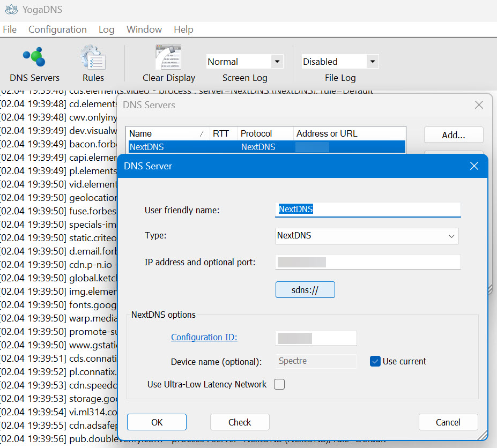Close the DNS Servers window
Screen dimensions: 497x448
(479, 105)
